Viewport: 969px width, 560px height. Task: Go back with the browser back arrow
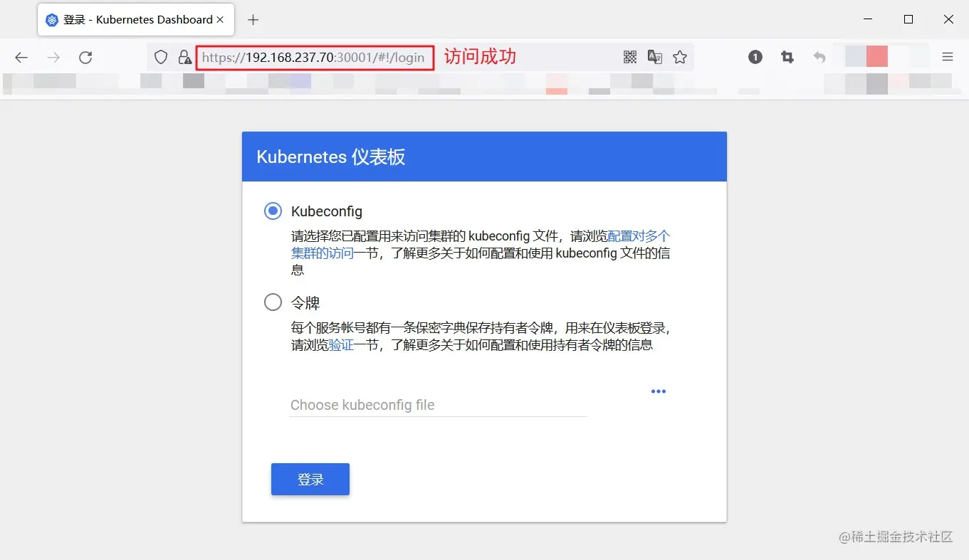click(21, 58)
